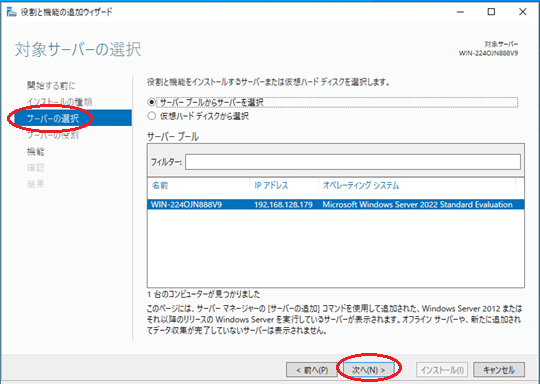Select server row WIN-224OJN888V9

pyautogui.click(x=336, y=205)
